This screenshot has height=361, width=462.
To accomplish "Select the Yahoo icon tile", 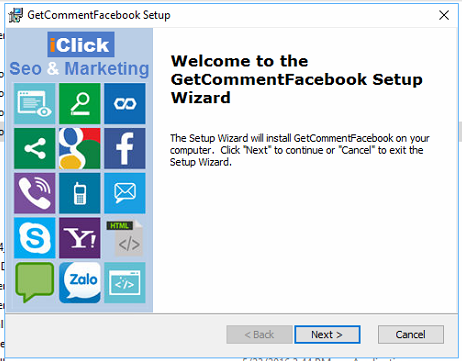I will (80, 238).
